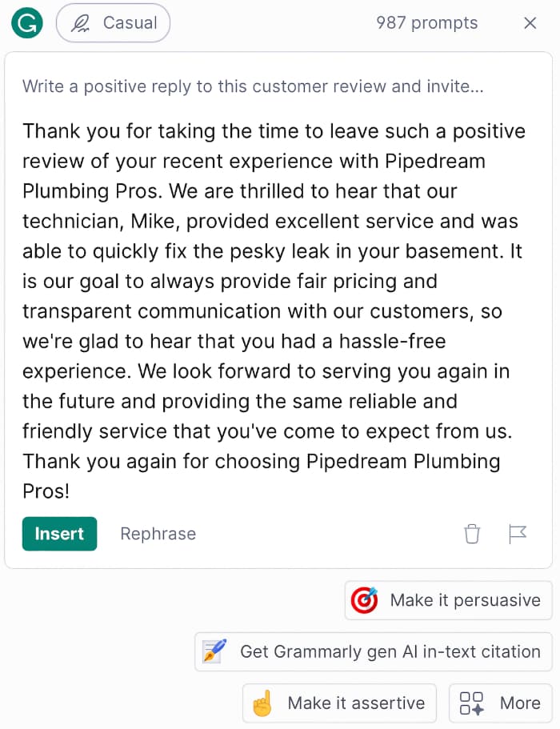Image resolution: width=560 pixels, height=729 pixels.
Task: Open the Casual tone selector
Action: click(113, 23)
